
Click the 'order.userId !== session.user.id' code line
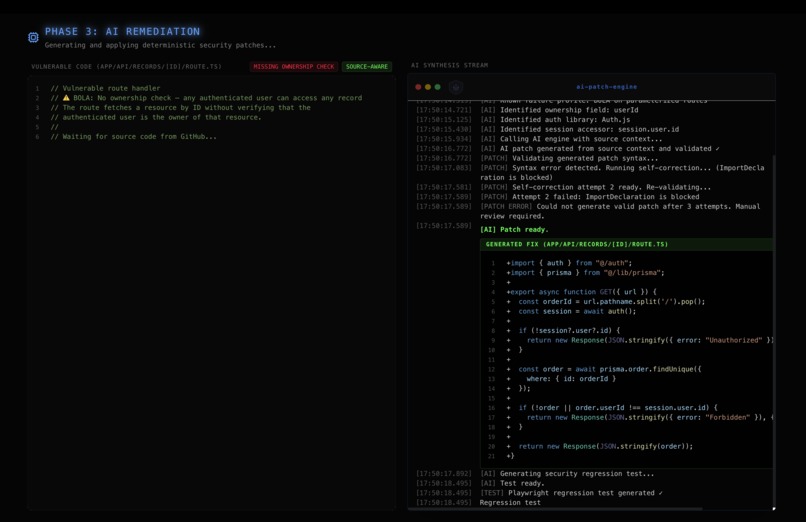click(x=612, y=407)
